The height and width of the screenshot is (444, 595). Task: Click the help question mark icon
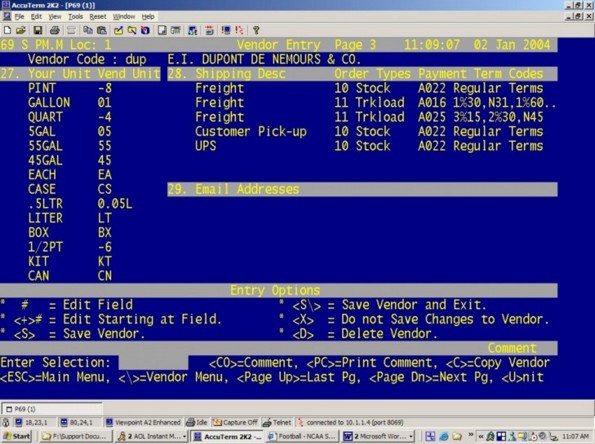[256, 30]
